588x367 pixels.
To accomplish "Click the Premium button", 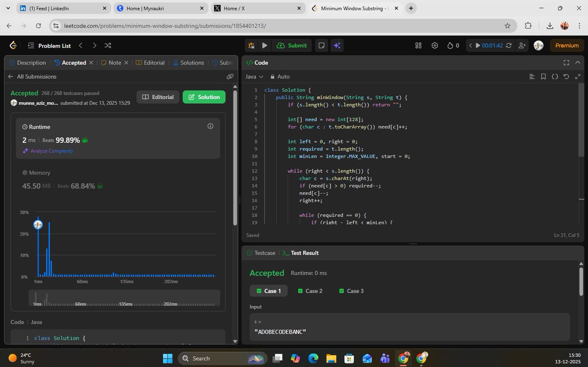I will [567, 45].
